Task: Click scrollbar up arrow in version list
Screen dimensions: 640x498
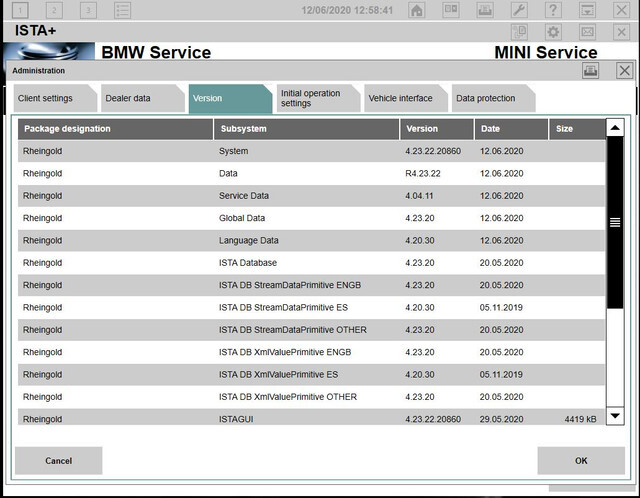Action: 615,128
